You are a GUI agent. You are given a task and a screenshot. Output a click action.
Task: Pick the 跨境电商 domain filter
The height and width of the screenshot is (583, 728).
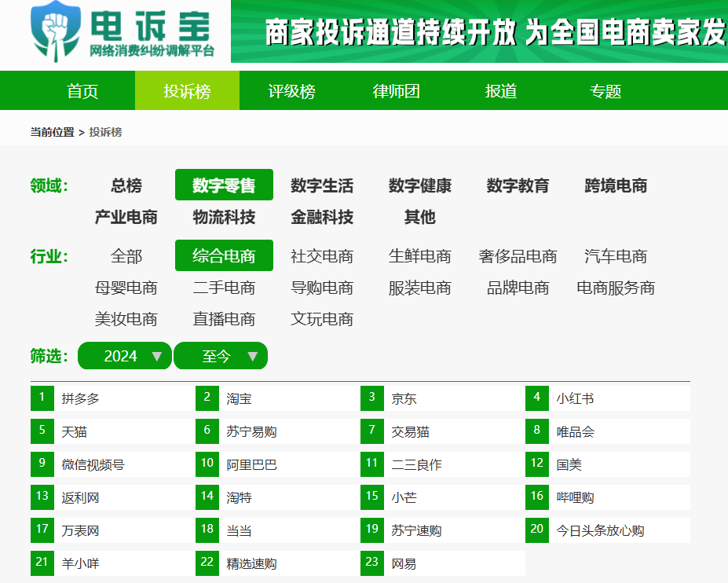click(x=616, y=185)
